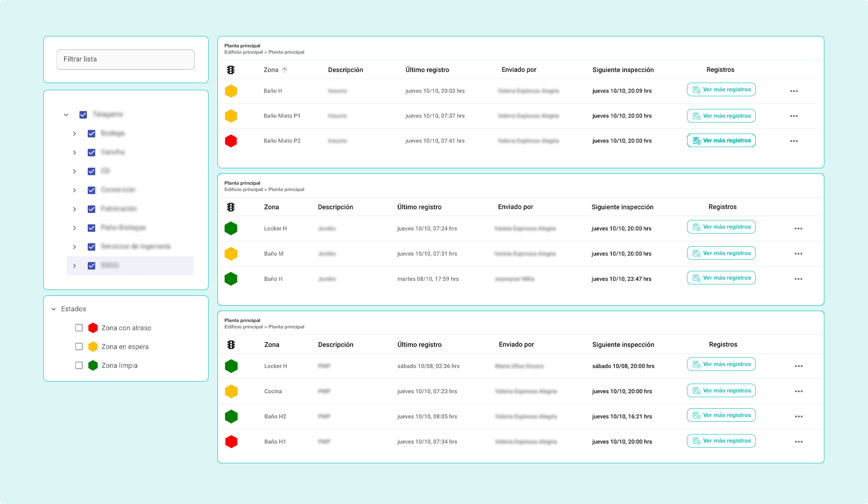Focus the Filtrar lista input field
This screenshot has width=868, height=504.
point(125,59)
